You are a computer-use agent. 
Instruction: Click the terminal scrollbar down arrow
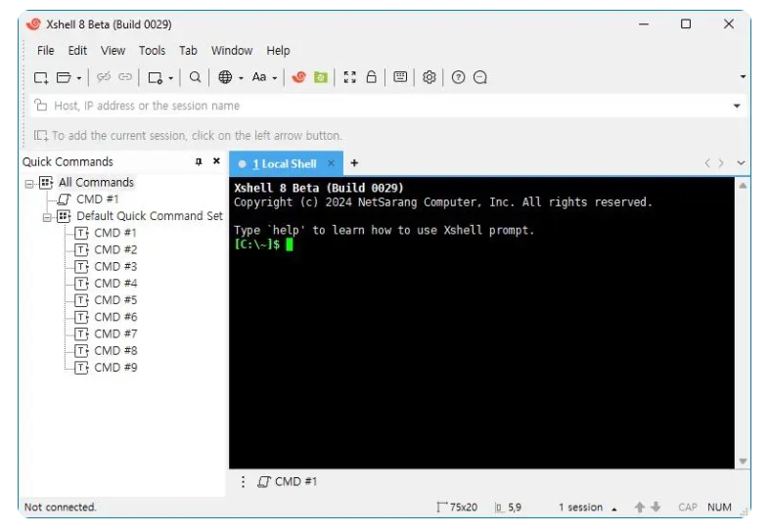coord(743,461)
